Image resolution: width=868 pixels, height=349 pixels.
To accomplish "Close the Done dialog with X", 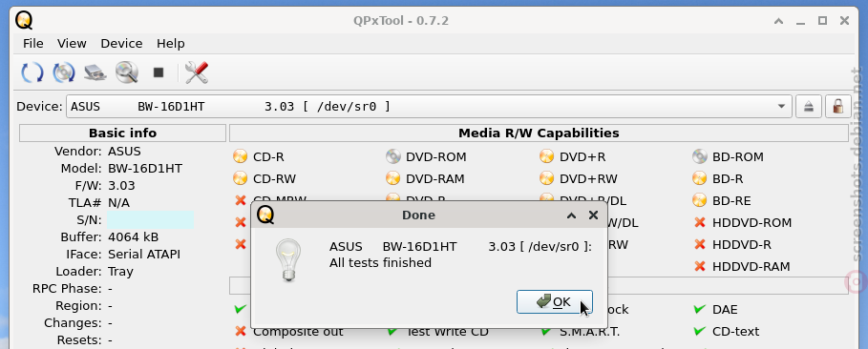I will [x=593, y=216].
